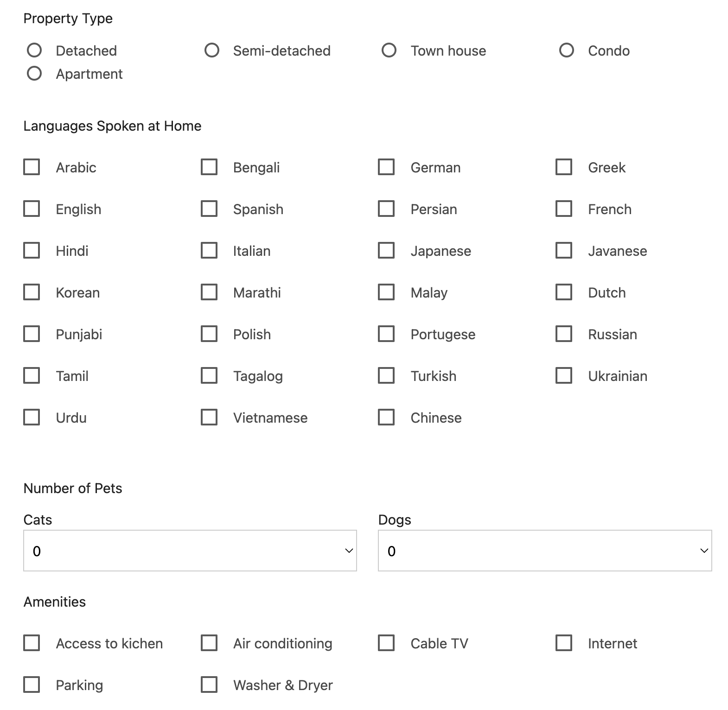Image resolution: width=728 pixels, height=710 pixels.
Task: Check the Washer & Dryer option
Action: [209, 685]
